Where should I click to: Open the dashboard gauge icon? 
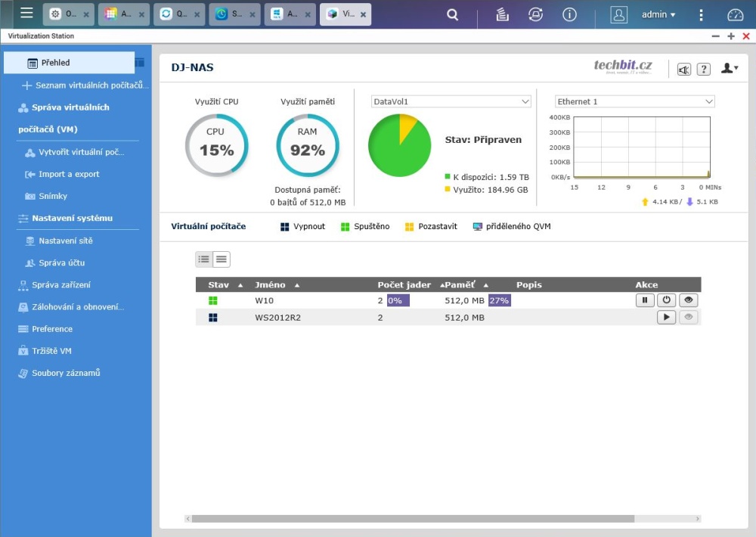(x=736, y=14)
